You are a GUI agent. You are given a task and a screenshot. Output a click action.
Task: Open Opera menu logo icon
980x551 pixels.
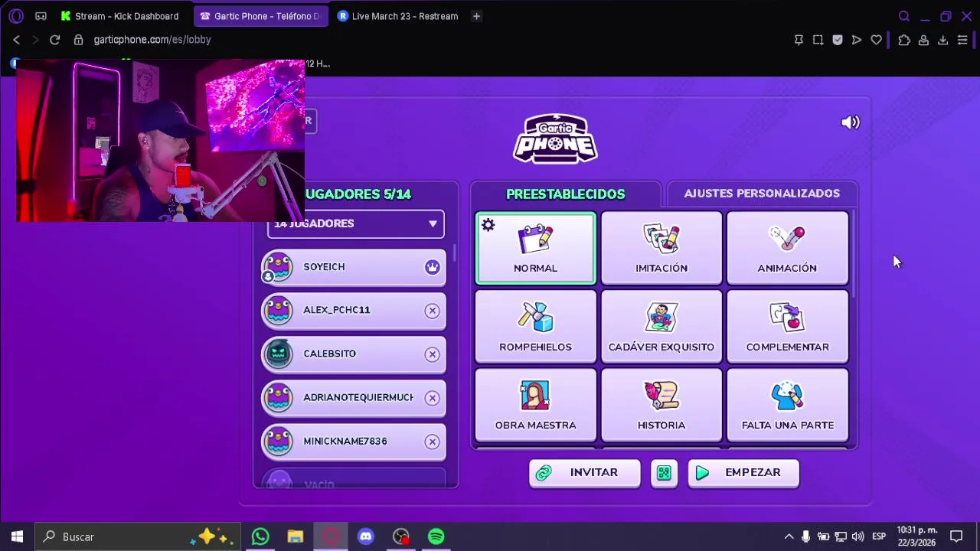[16, 16]
